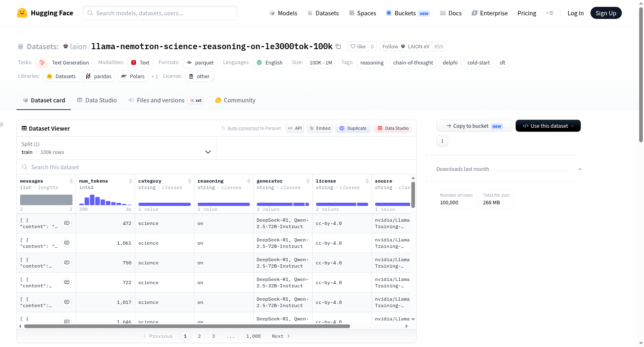Filter by the English language tag
This screenshot has height=347, width=644.
(270, 62)
